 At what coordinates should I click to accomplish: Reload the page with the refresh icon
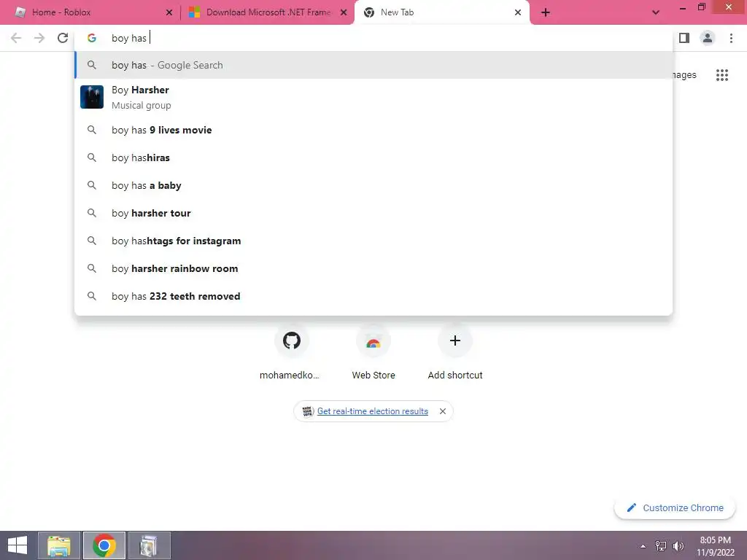(63, 38)
